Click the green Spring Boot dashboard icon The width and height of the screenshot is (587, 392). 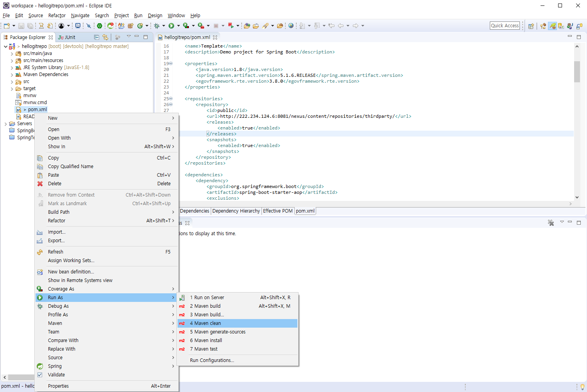pos(100,26)
